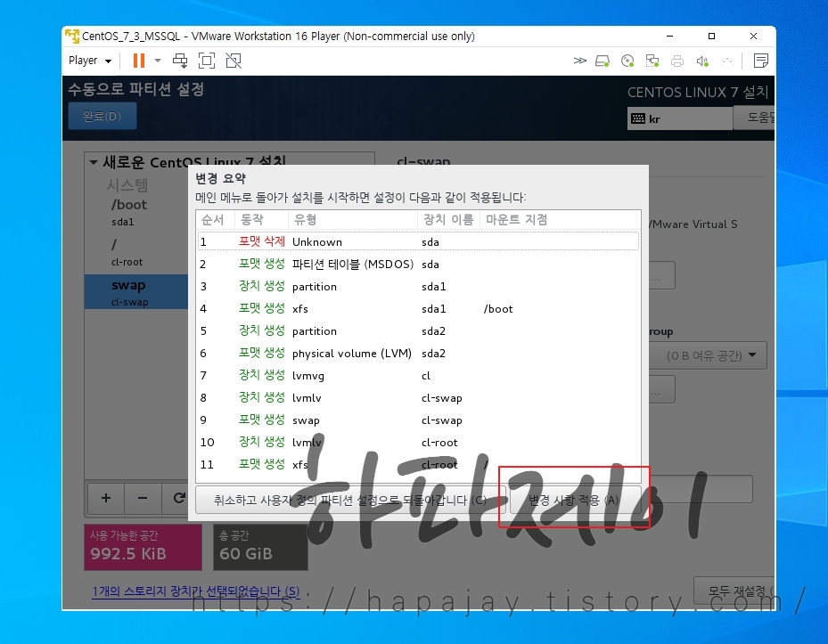Collapse the 새로운 CentOS Linux 7 설치 section
The width and height of the screenshot is (828, 644).
coord(94,162)
